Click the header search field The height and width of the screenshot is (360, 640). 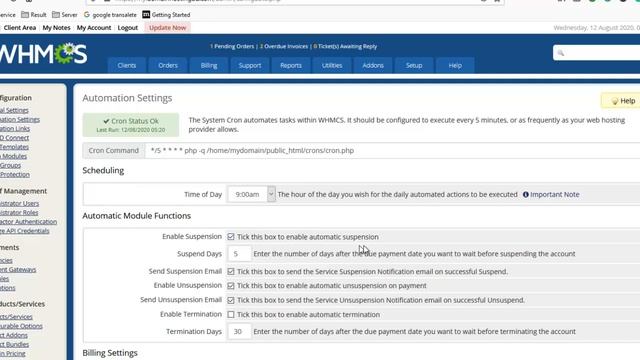(596, 53)
